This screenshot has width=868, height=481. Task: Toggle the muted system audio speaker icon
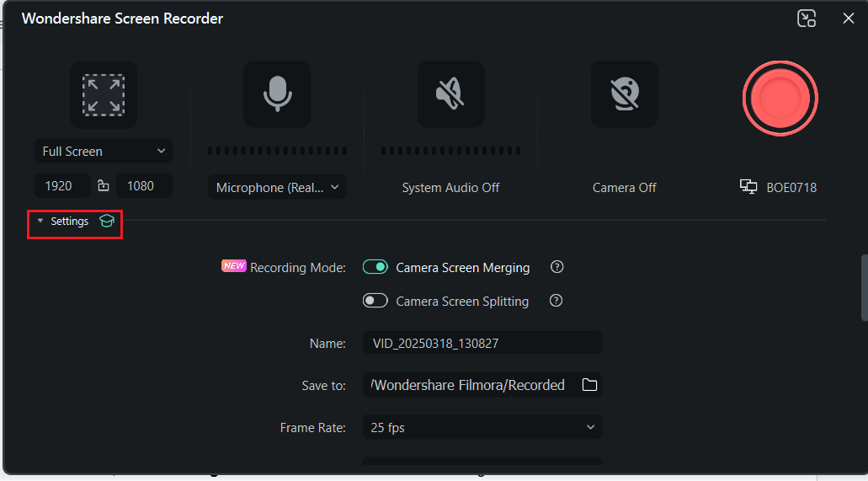(x=450, y=94)
